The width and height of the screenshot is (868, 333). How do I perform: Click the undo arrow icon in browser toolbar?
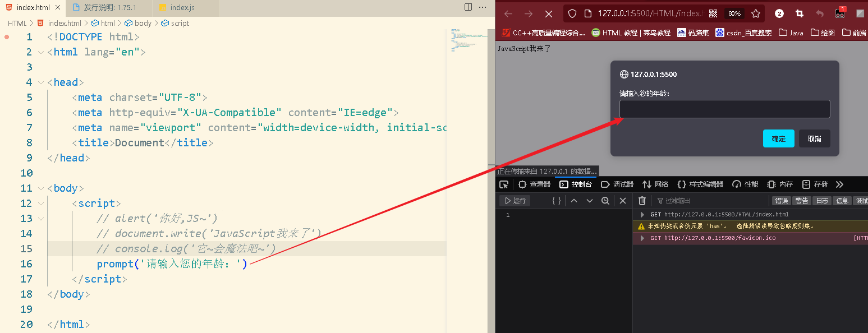click(820, 13)
